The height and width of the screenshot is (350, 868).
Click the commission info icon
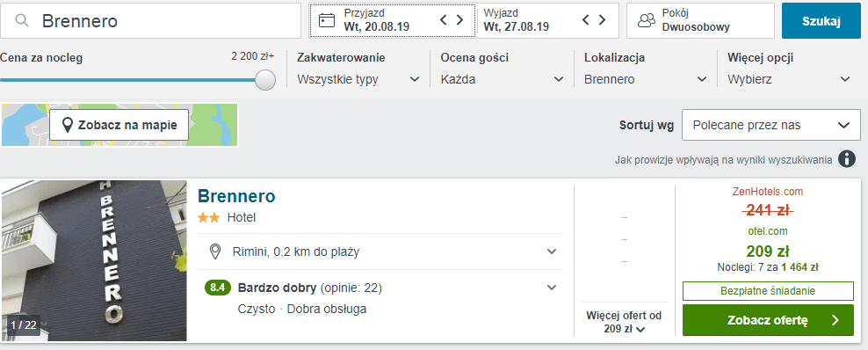tap(846, 159)
